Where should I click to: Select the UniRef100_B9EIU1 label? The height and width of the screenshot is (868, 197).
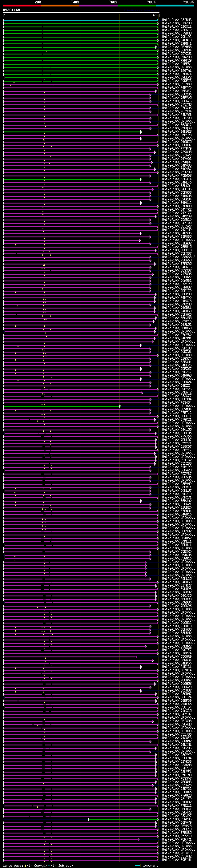(x=177, y=860)
